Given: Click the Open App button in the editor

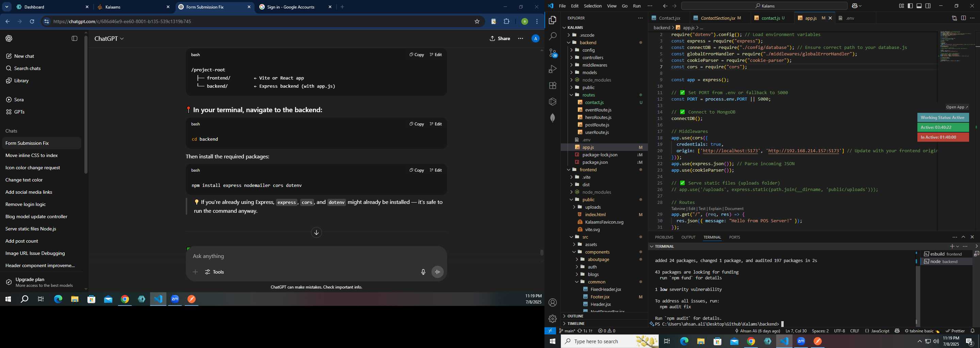Looking at the screenshot, I should (957, 107).
